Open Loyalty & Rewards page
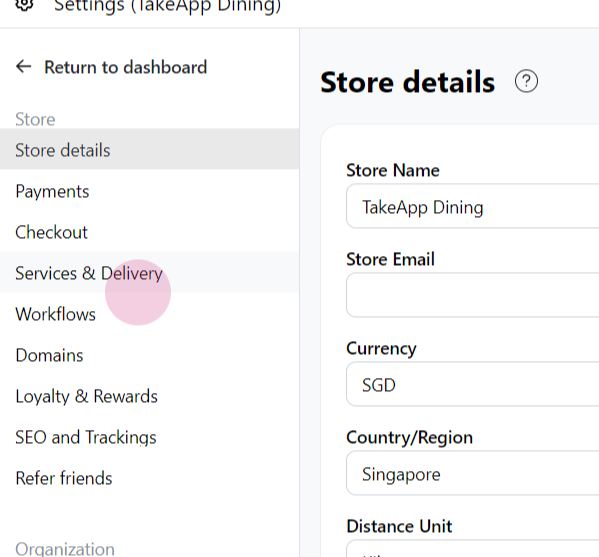599x557 pixels. click(x=149, y=396)
